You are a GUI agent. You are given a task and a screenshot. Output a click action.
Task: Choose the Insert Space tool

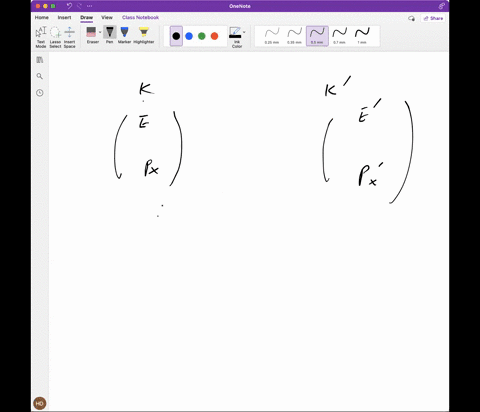tap(69, 37)
